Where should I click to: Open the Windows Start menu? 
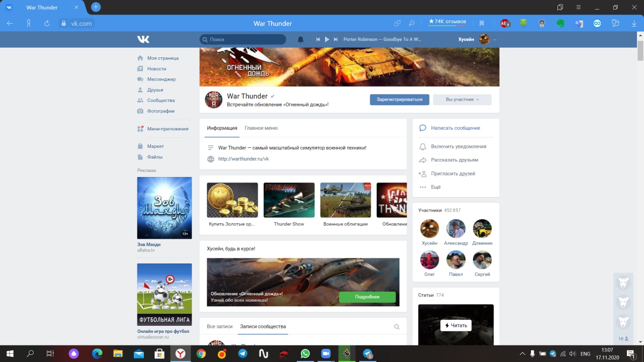pyautogui.click(x=10, y=353)
